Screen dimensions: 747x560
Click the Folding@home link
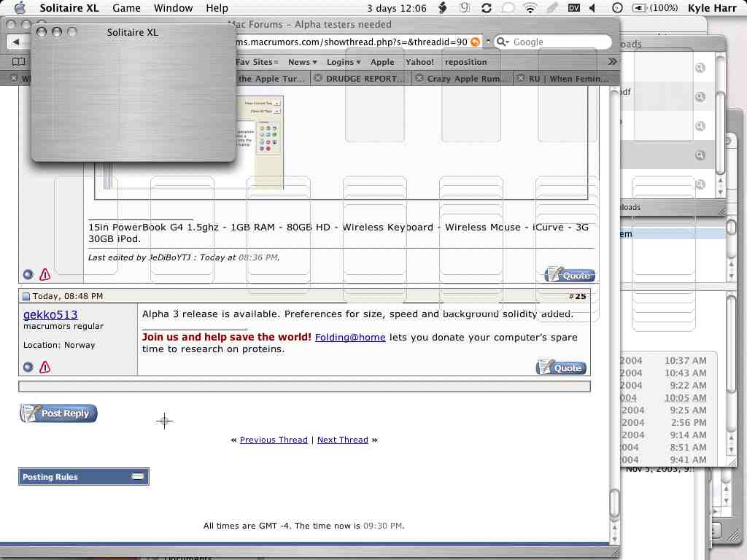(350, 337)
